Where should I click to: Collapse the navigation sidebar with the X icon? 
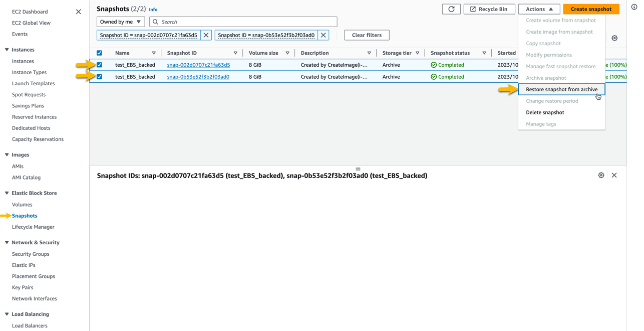[78, 11]
